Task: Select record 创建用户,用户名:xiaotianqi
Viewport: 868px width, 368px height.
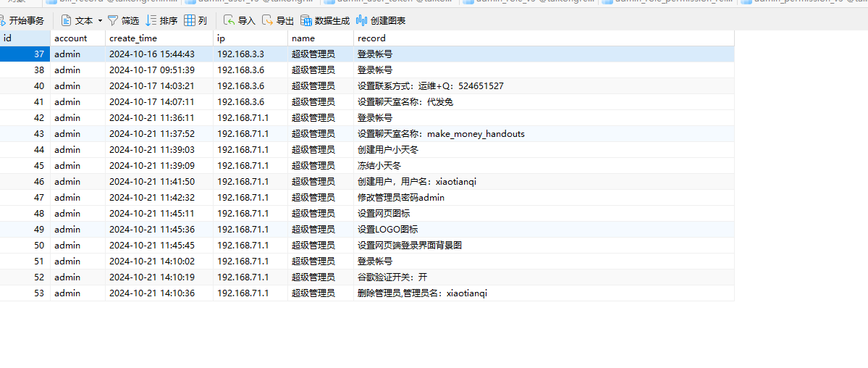Action: coord(544,182)
